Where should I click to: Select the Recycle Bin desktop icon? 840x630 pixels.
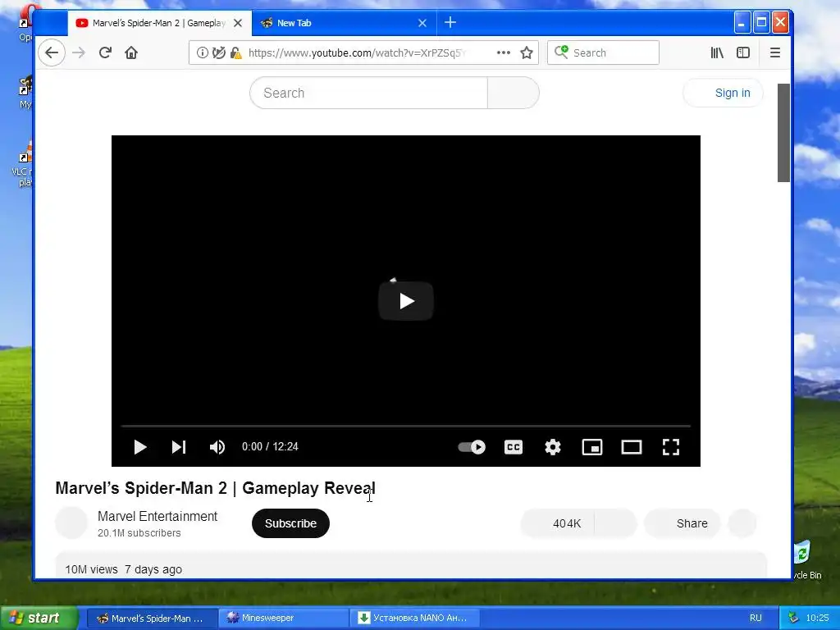point(806,559)
